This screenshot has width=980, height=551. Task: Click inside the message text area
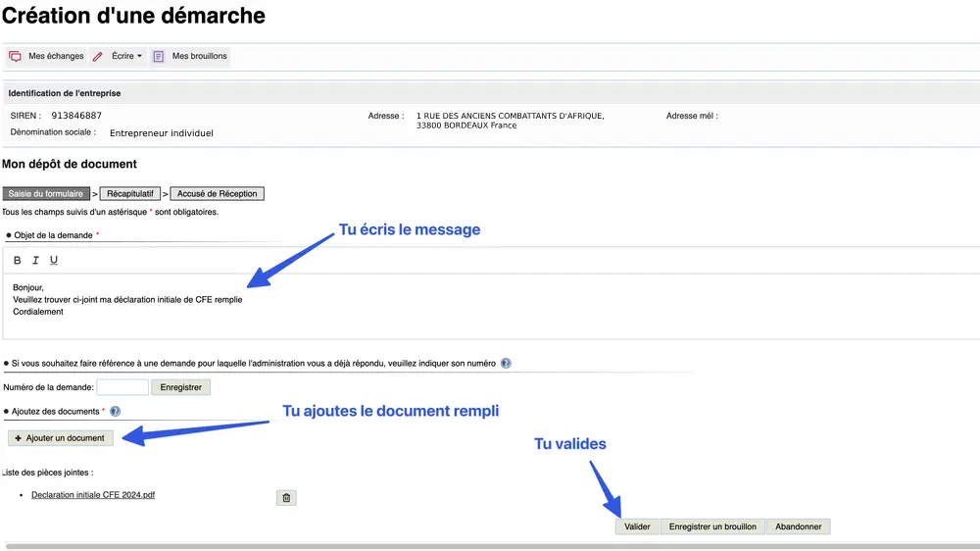(491, 306)
